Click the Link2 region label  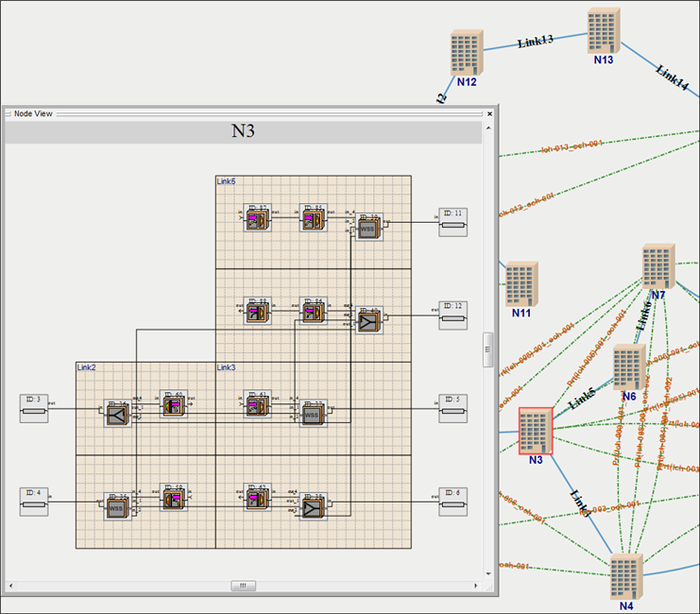pyautogui.click(x=87, y=367)
